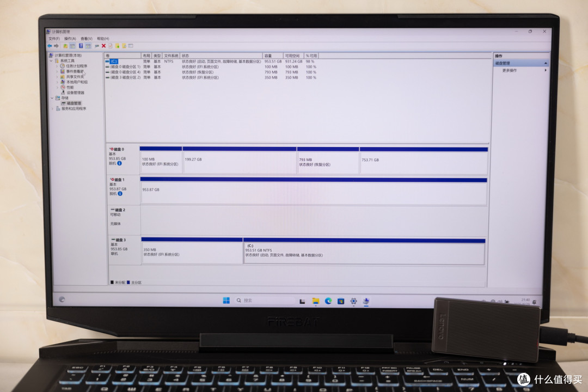
Task: Click the yellow folder with magnifier toolbar icon
Action: (124, 46)
